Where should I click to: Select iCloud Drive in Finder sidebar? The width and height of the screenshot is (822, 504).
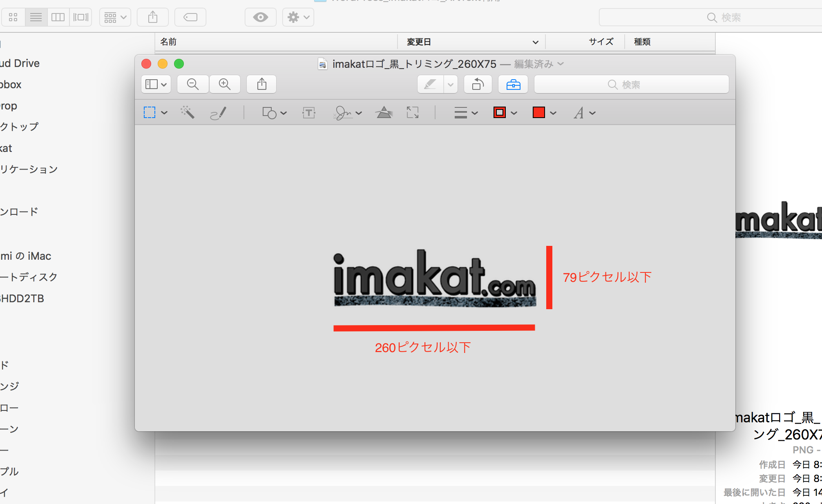coord(20,63)
